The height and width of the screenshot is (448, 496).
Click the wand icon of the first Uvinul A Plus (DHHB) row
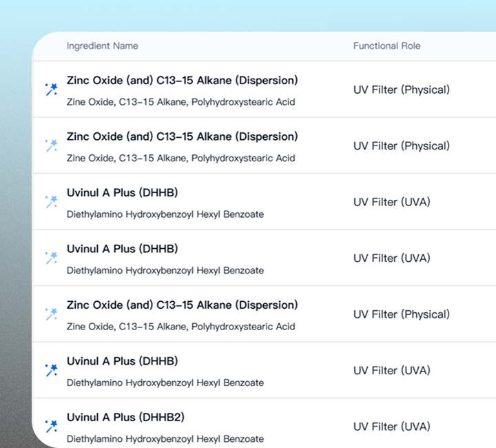pyautogui.click(x=51, y=202)
